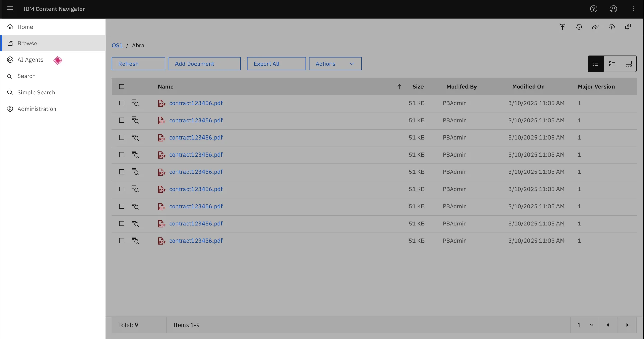The image size is (644, 339).
Task: Click the cloud upload icon
Action: 612,27
